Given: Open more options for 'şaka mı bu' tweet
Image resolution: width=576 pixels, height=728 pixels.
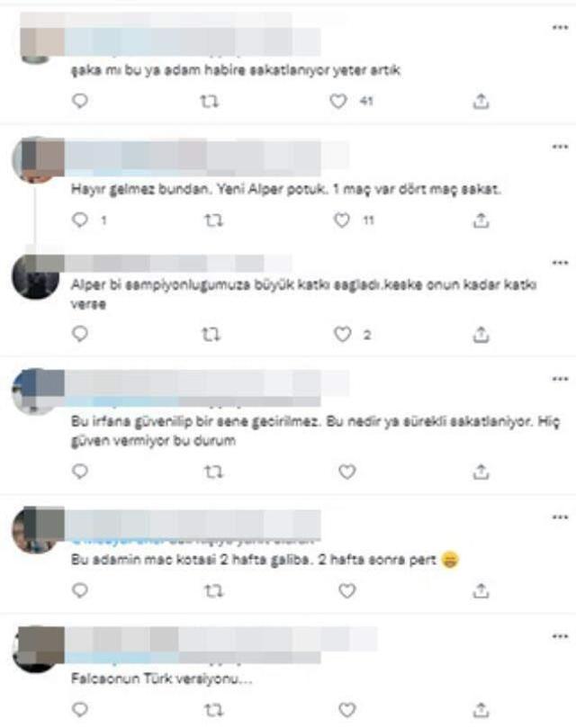Looking at the screenshot, I should [x=560, y=27].
